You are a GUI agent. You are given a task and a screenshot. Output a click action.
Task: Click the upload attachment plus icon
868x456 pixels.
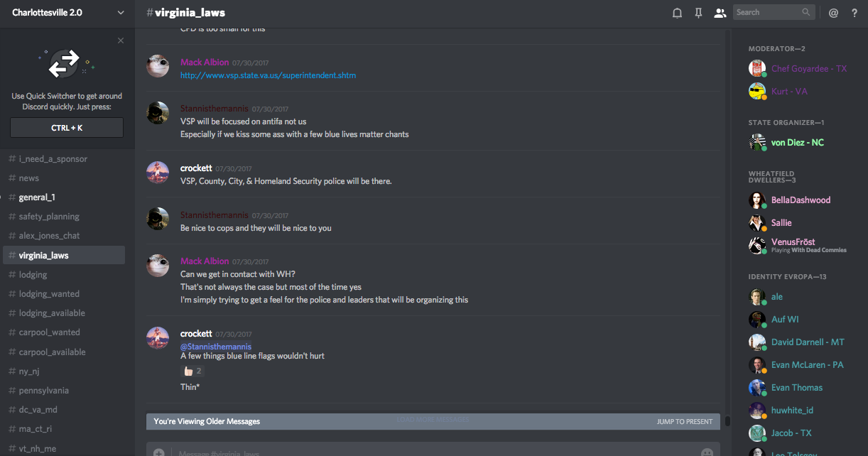[x=158, y=452]
